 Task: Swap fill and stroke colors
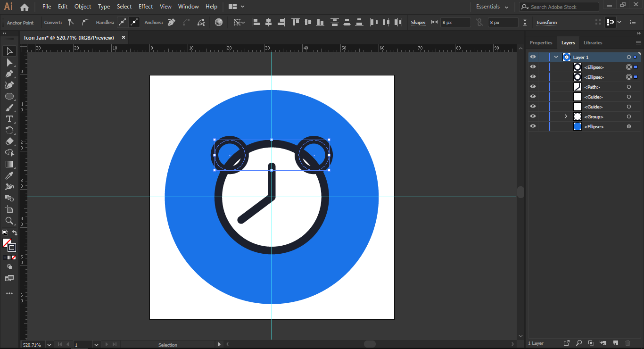click(x=15, y=233)
